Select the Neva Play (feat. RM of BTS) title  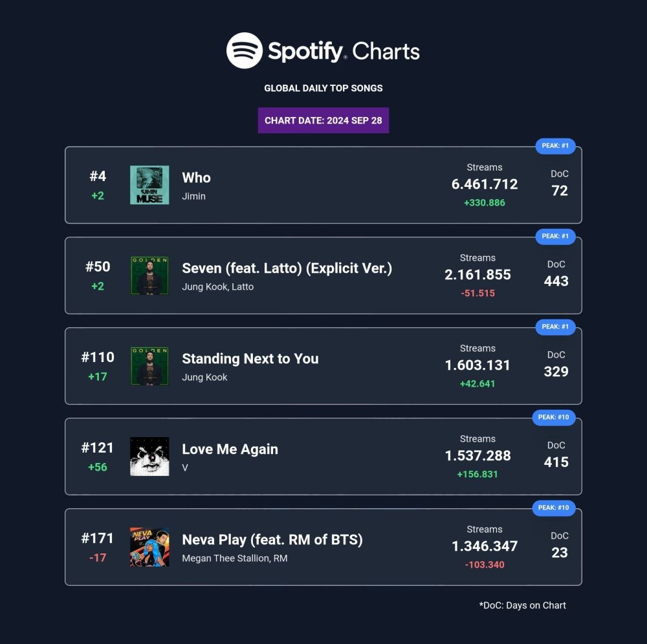(x=272, y=540)
